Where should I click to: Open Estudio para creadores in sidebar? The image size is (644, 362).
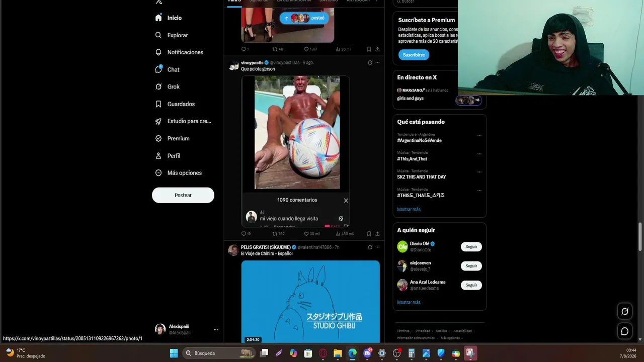click(x=183, y=121)
